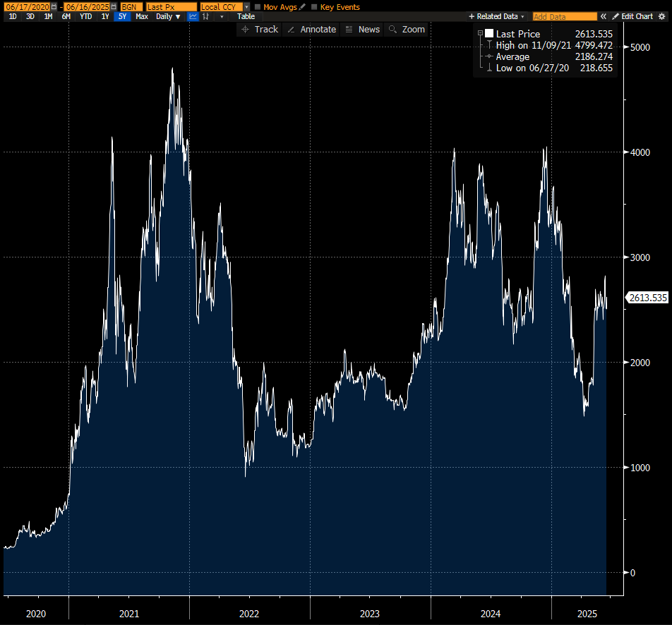Enable the Mov Avgs checkbox
Image resolution: width=672 pixels, height=625 pixels.
click(x=258, y=7)
